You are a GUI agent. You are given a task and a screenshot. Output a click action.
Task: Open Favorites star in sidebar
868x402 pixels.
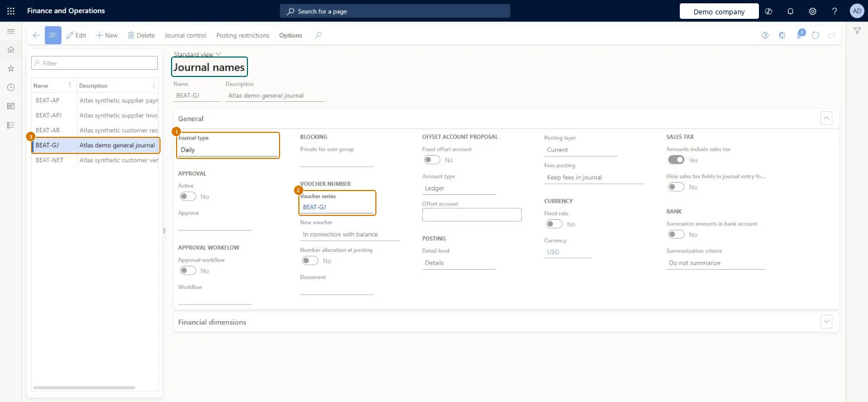pyautogui.click(x=11, y=69)
